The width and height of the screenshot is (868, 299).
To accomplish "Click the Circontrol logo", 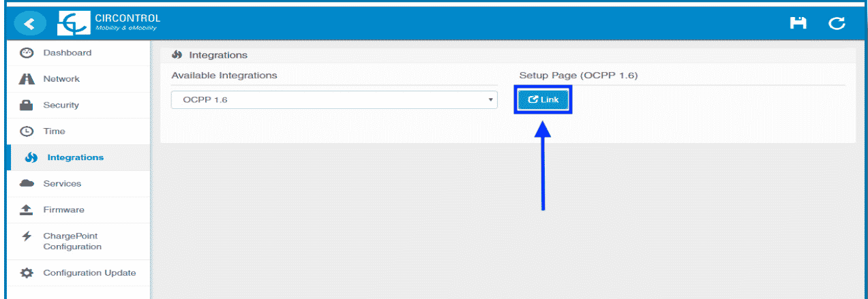I will 108,23.
